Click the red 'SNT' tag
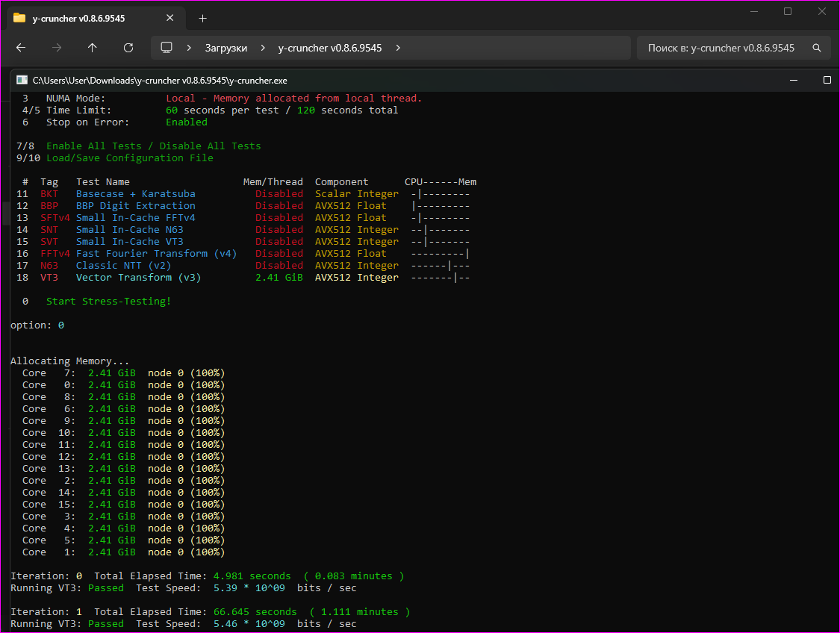 [x=49, y=230]
